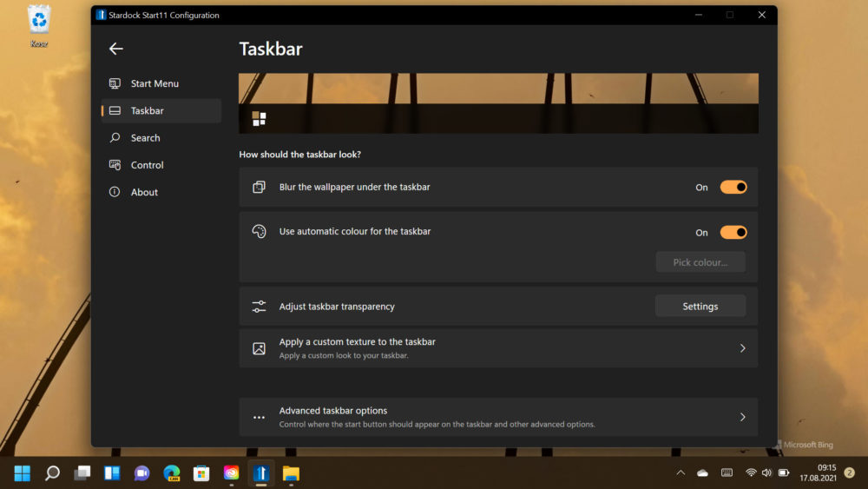Open Microsoft Store from taskbar
The width and height of the screenshot is (868, 489).
point(201,473)
